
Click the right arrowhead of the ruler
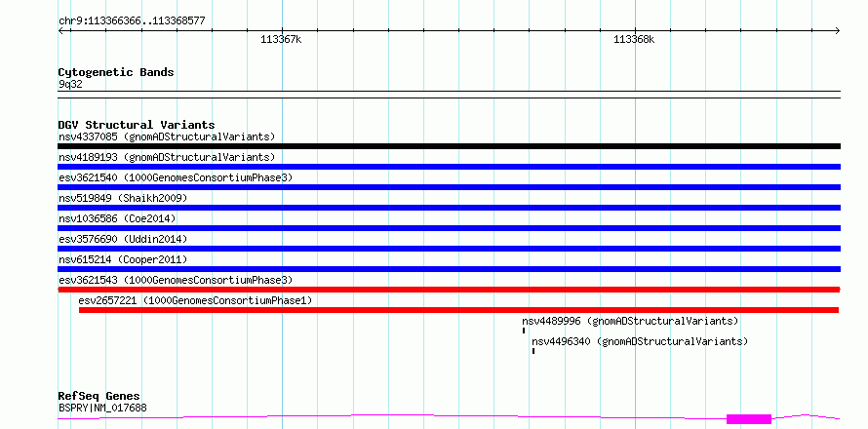tap(838, 31)
